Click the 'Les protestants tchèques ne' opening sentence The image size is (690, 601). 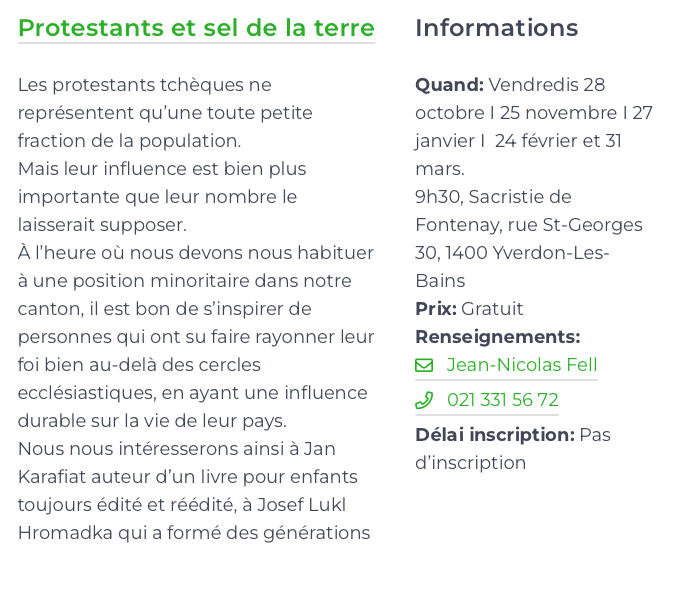145,85
